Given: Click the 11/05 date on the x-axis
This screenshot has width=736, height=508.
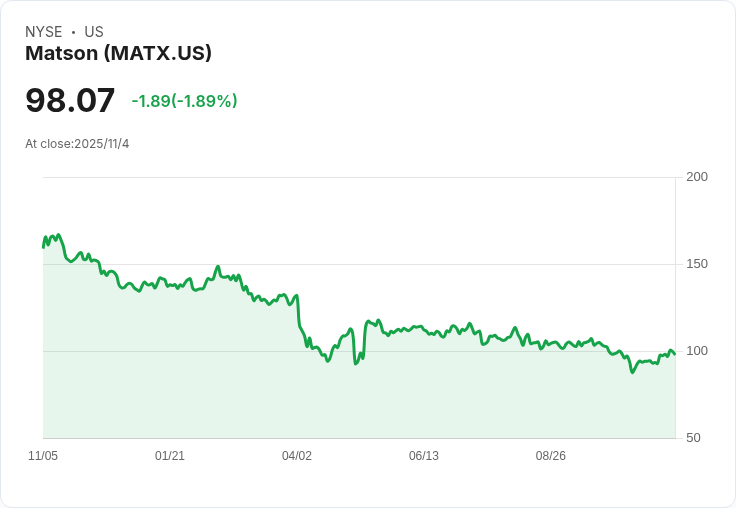Looking at the screenshot, I should pyautogui.click(x=43, y=456).
